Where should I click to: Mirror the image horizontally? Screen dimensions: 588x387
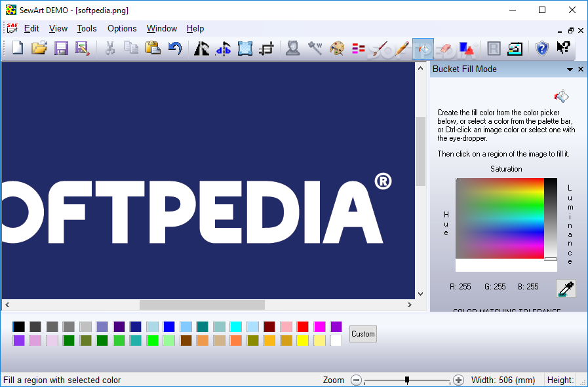pyautogui.click(x=201, y=48)
